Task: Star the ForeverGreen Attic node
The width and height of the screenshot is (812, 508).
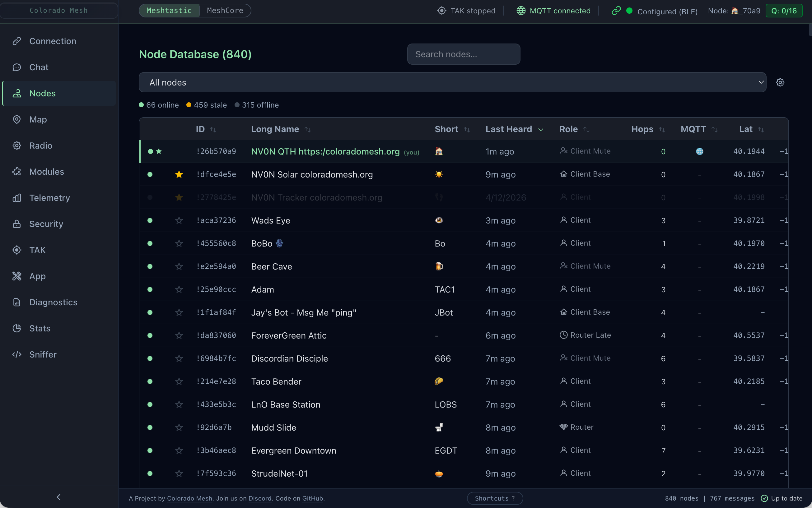Action: pos(179,336)
